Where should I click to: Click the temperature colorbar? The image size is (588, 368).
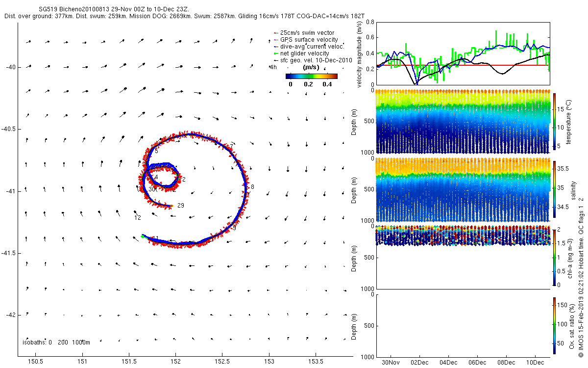(x=554, y=121)
